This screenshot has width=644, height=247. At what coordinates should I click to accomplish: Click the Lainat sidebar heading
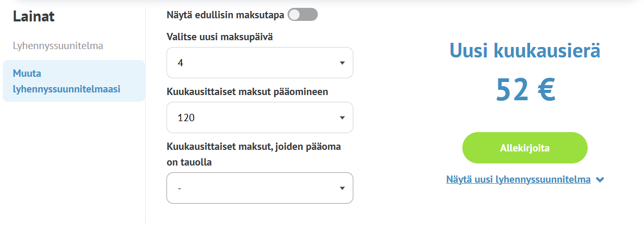coord(34,16)
